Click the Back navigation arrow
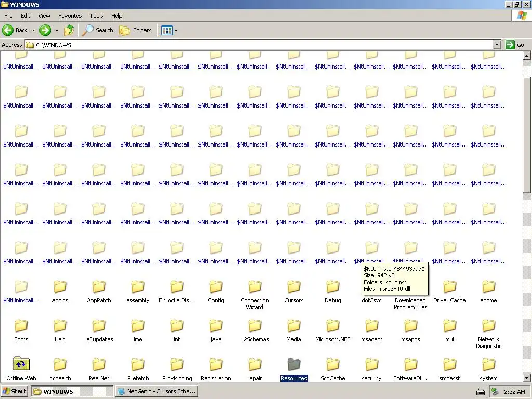 [8, 30]
